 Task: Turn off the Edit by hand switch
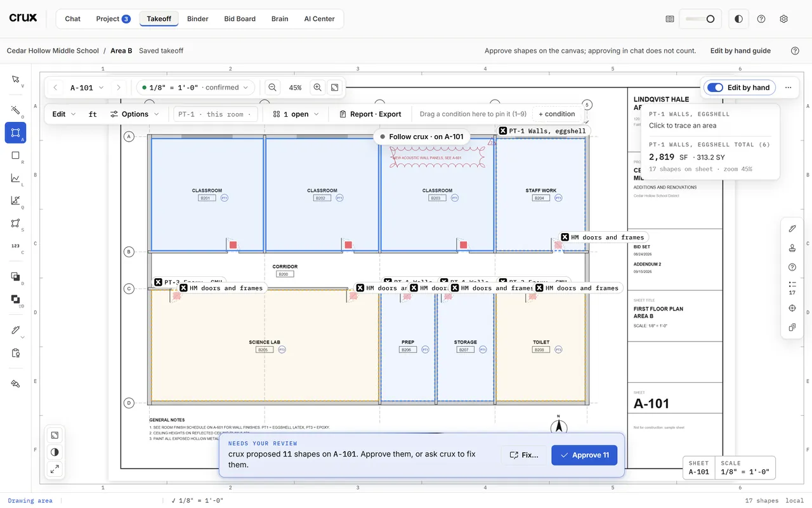(715, 88)
